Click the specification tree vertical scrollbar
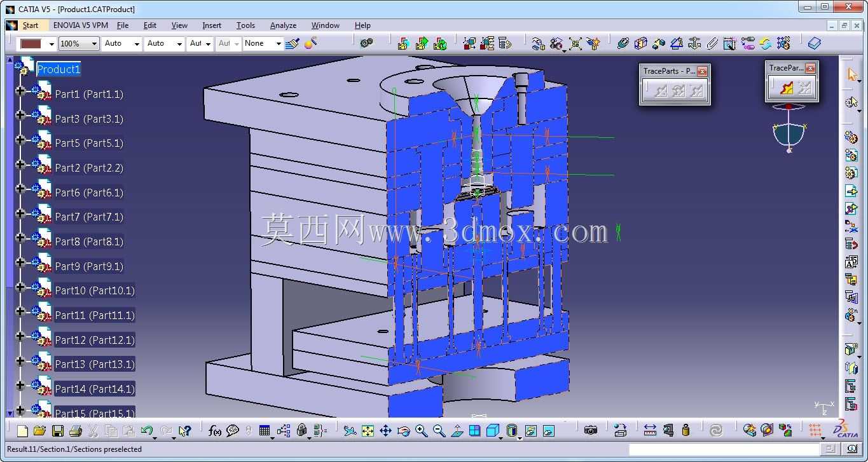The width and height of the screenshot is (868, 462). pyautogui.click(x=9, y=235)
